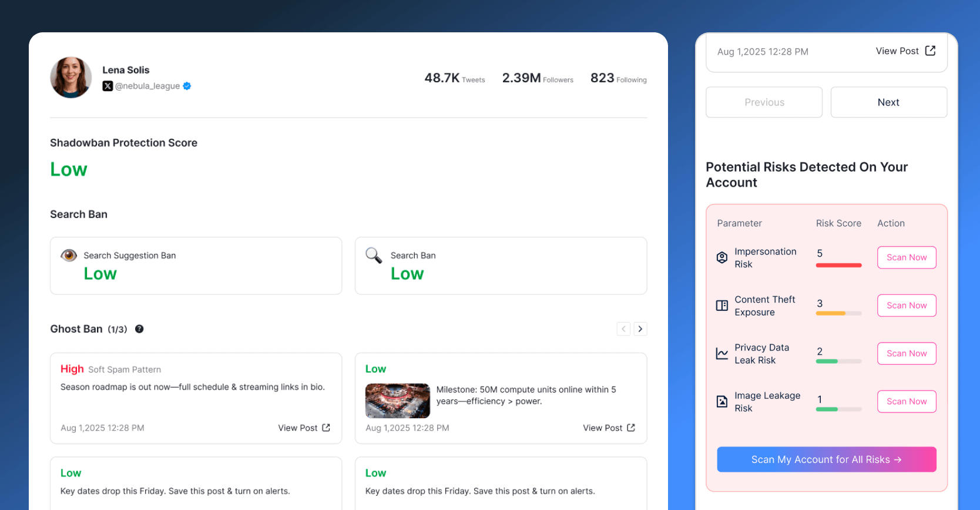This screenshot has width=980, height=510.
Task: Click Scan My Account for All Risks
Action: coord(827,459)
